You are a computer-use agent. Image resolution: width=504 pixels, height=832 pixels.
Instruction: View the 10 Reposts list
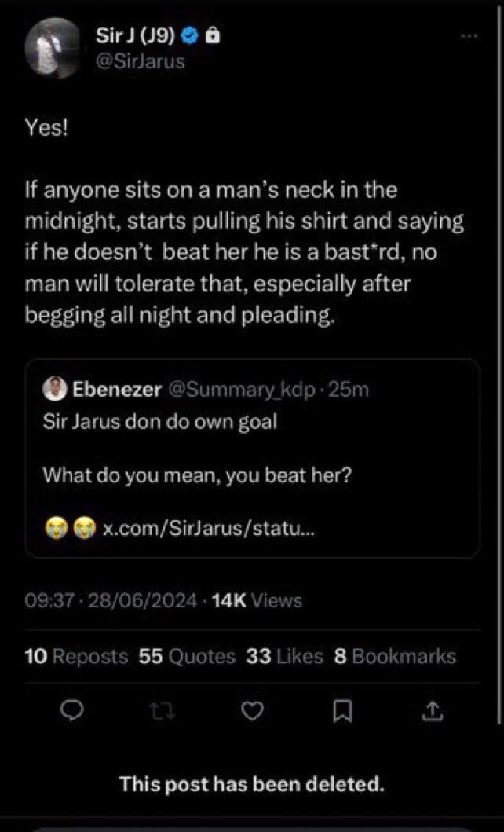point(75,656)
